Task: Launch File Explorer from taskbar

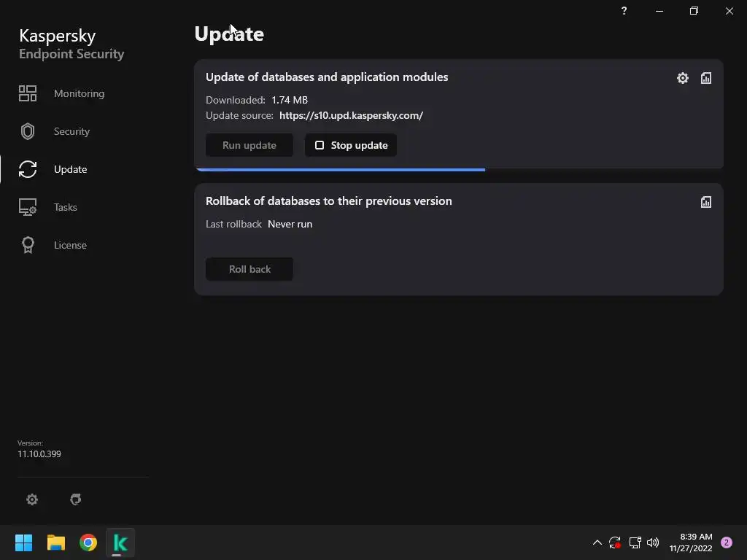Action: point(55,542)
